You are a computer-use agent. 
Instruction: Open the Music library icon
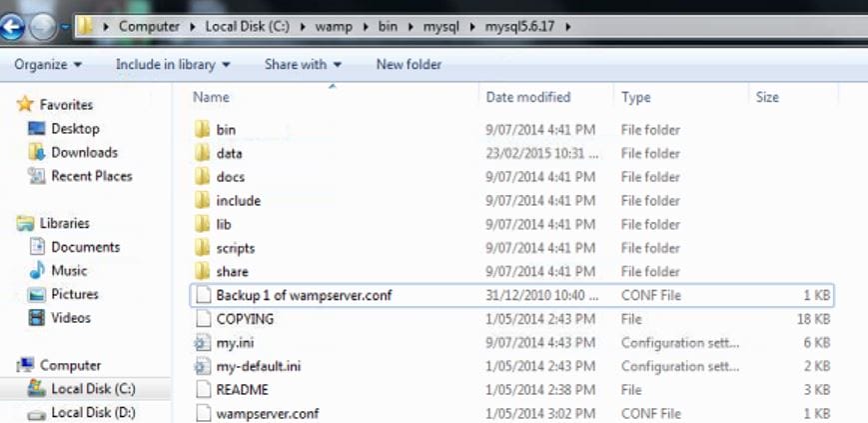(x=37, y=271)
